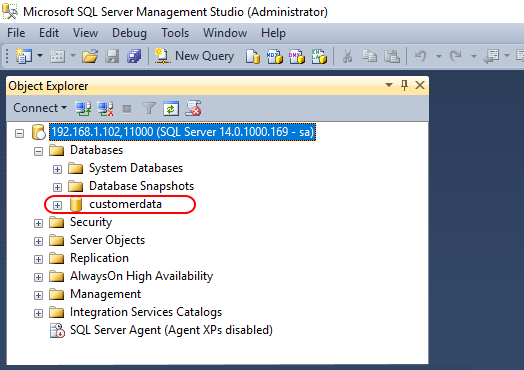Toggle auto-hide pin on Object Explorer
Screen dimensions: 524x370
(404, 86)
